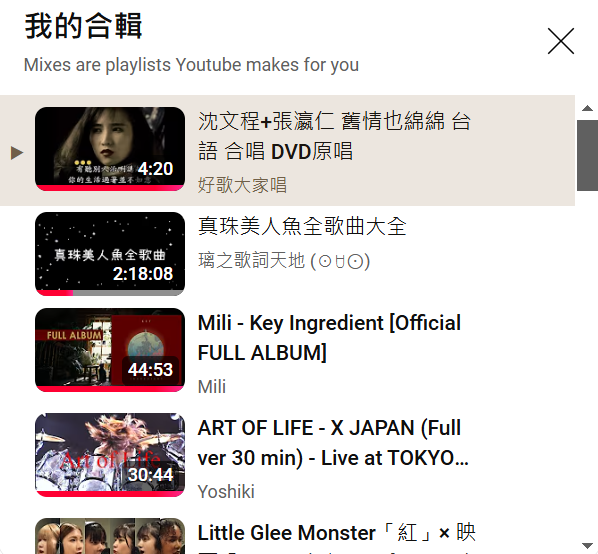The image size is (598, 554).
Task: Open the Yoshiki channel name
Action: (226, 491)
